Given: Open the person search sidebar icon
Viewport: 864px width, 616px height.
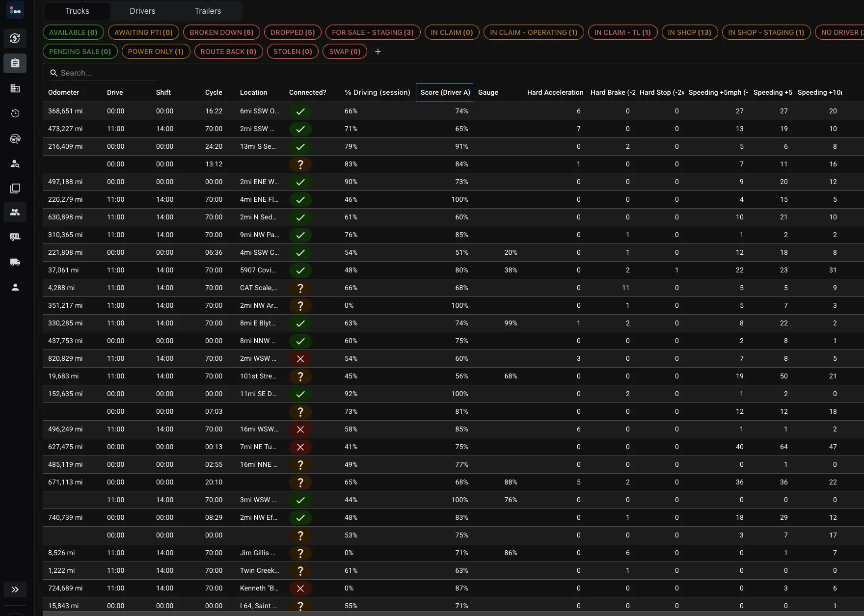Looking at the screenshot, I should pyautogui.click(x=15, y=164).
